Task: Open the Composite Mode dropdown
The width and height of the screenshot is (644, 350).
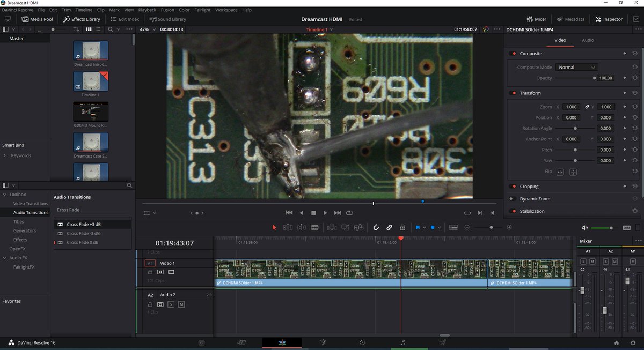Action: (576, 68)
